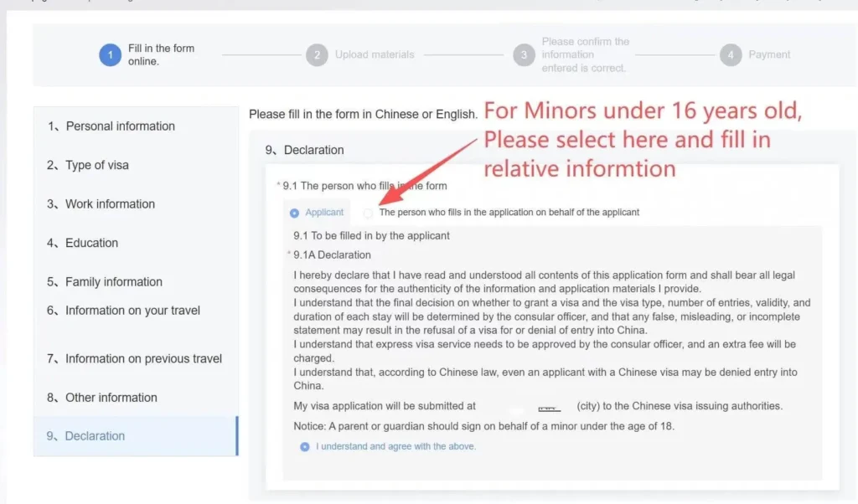Image resolution: width=858 pixels, height=504 pixels.
Task: Go to Type of visa section
Action: 96,165
